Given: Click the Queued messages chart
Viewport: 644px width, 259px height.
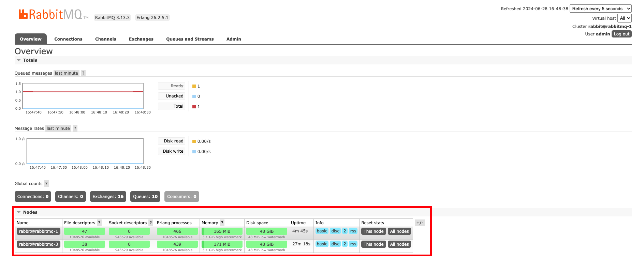Looking at the screenshot, I should click(83, 96).
